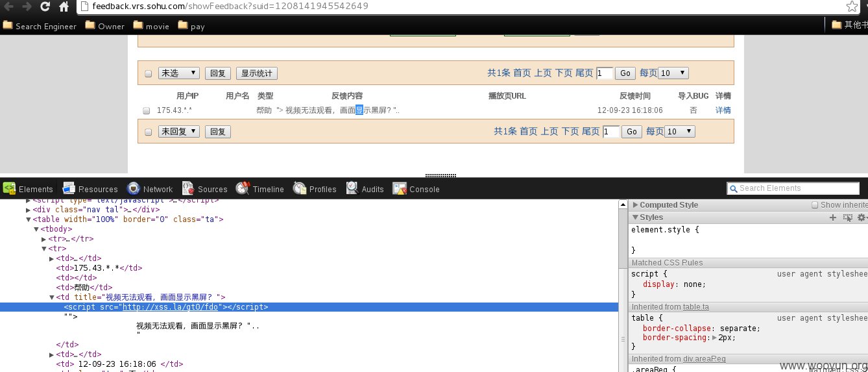Click the 显示统计 button
This screenshot has height=372, width=868.
click(x=257, y=73)
